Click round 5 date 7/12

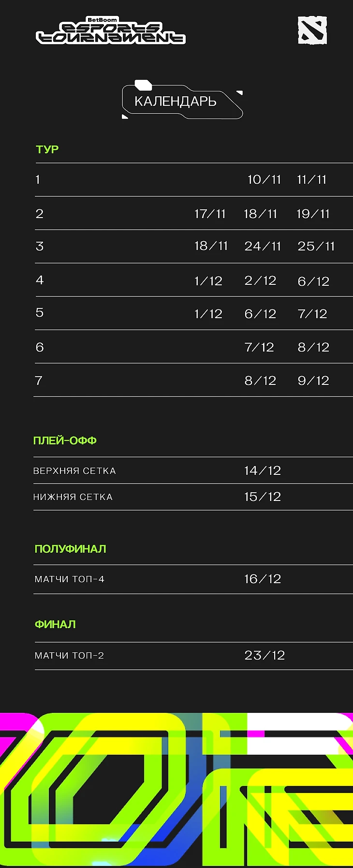[312, 314]
